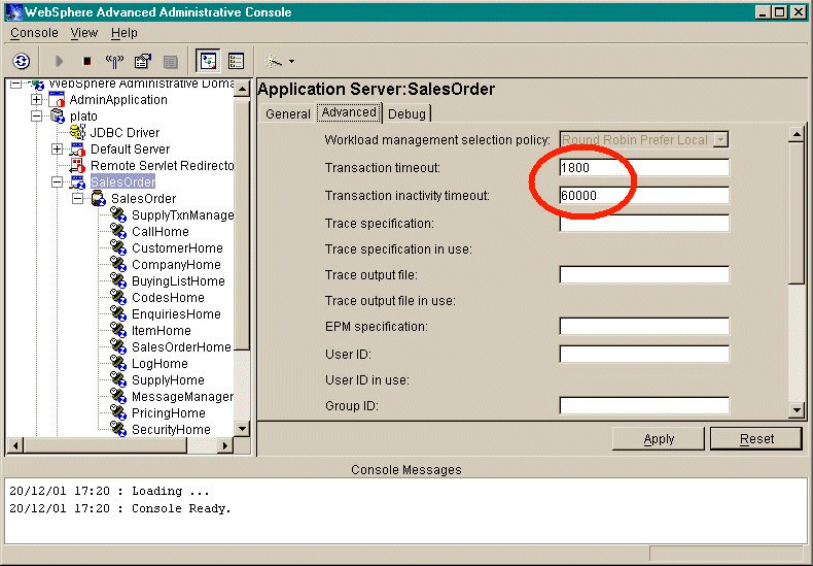The height and width of the screenshot is (566, 813).
Task: Click the User ID input field
Action: click(x=644, y=354)
